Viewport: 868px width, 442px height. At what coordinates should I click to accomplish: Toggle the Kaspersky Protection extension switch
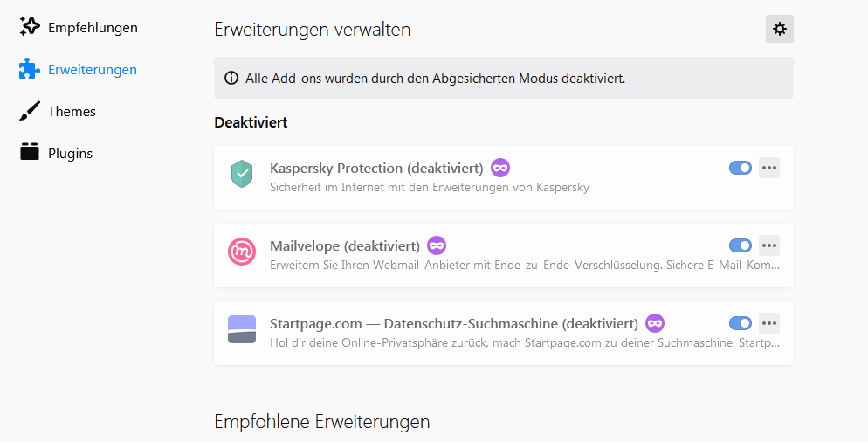click(740, 168)
